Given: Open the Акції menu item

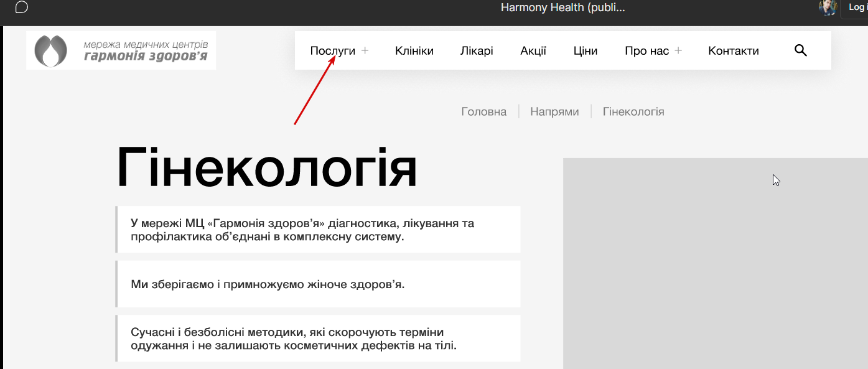Looking at the screenshot, I should 533,51.
